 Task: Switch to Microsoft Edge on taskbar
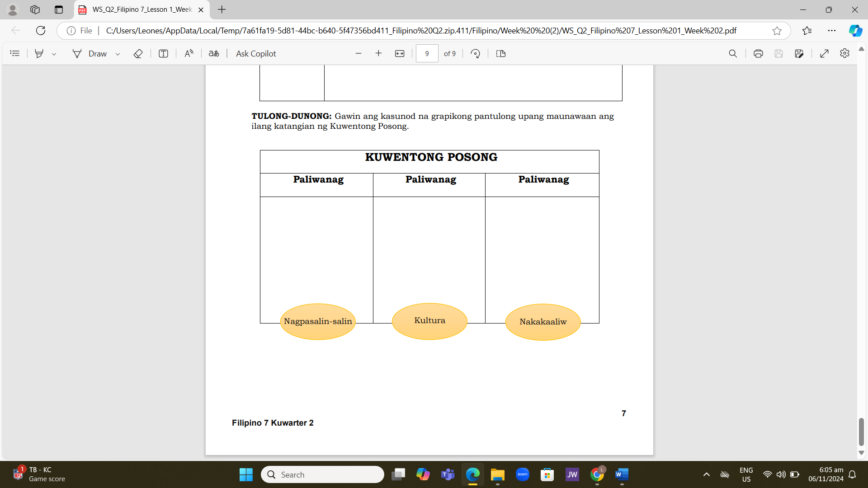[x=473, y=474]
